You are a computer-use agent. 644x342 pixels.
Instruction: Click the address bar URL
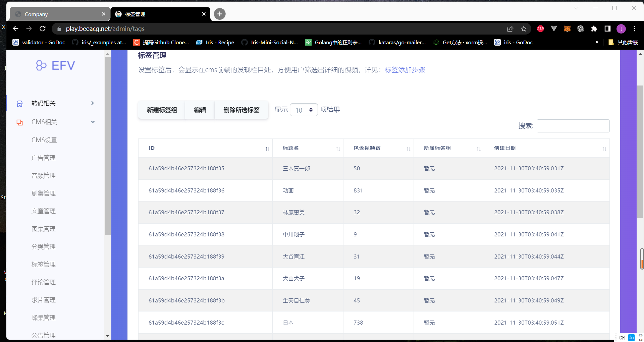click(x=105, y=29)
